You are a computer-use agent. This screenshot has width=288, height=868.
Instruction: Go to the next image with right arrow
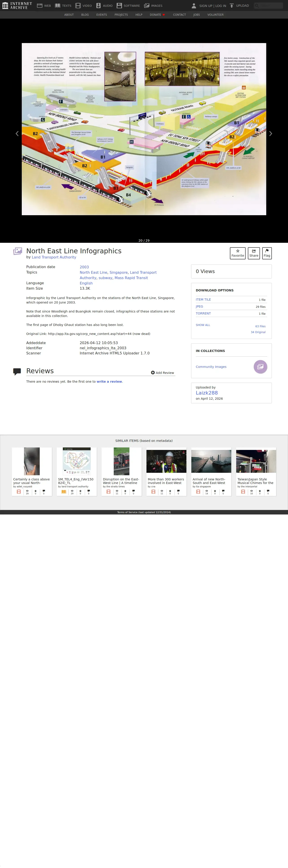click(x=271, y=133)
